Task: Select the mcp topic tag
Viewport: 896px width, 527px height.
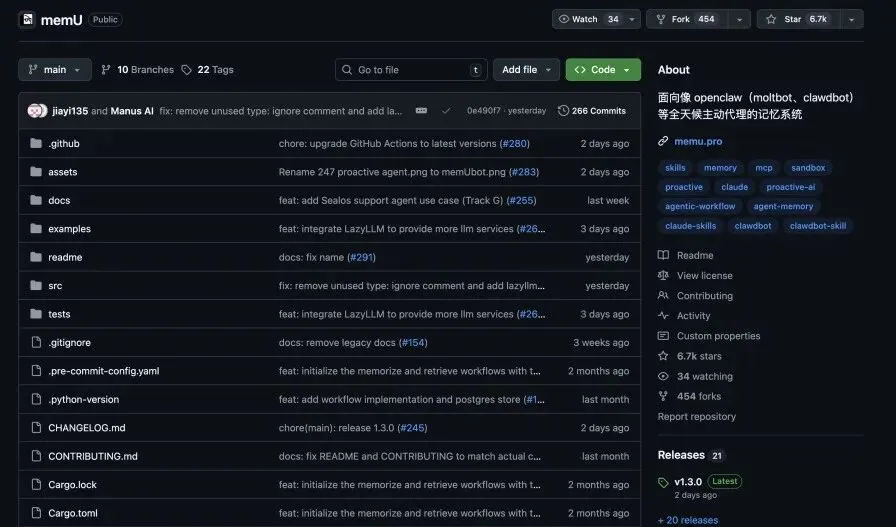Action: [x=763, y=167]
